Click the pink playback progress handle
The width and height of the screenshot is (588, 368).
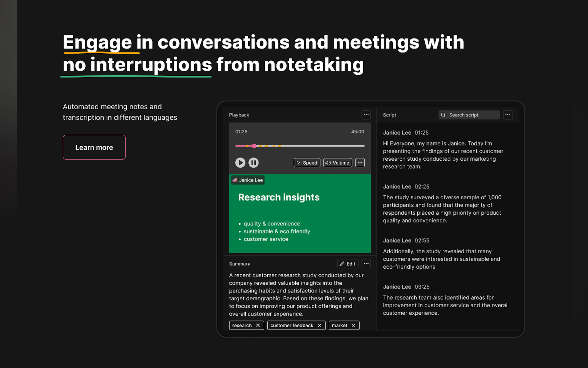(254, 146)
